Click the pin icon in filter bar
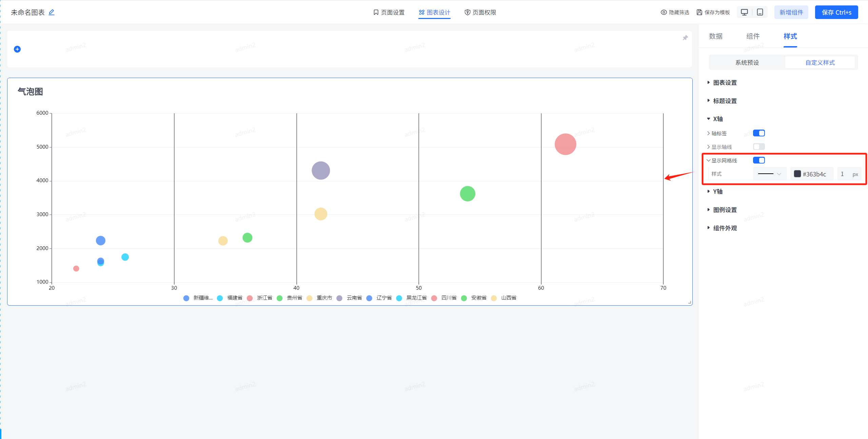 [685, 38]
